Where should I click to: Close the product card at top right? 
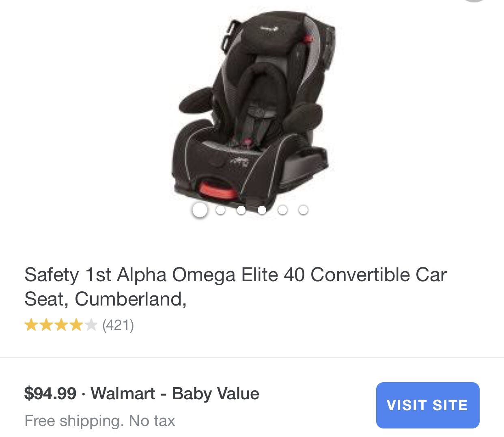pyautogui.click(x=474, y=0)
